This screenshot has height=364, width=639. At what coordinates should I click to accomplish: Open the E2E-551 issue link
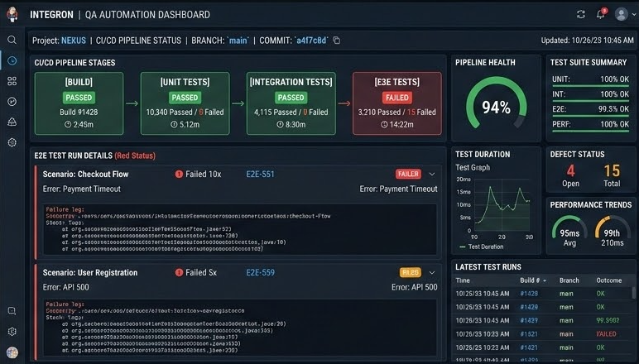tap(260, 175)
